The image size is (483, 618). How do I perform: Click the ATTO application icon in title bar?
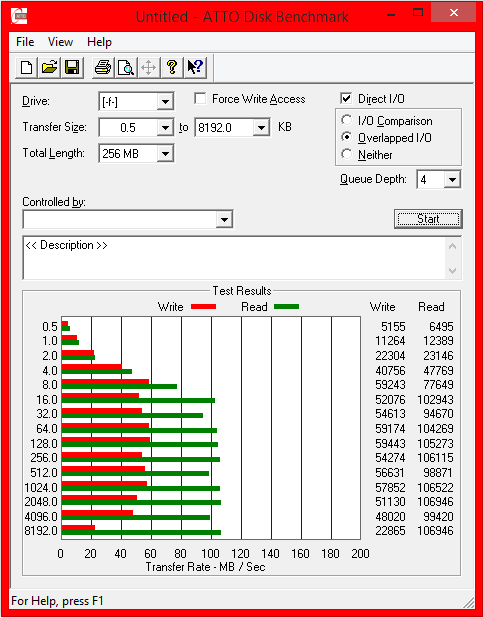(x=19, y=16)
